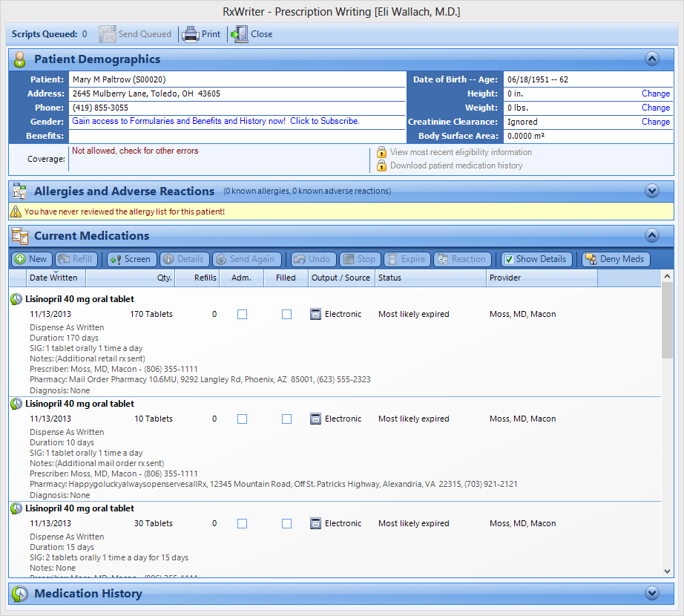Click Download patient medication history
Viewport: 684px width, 616px height.
coord(456,166)
